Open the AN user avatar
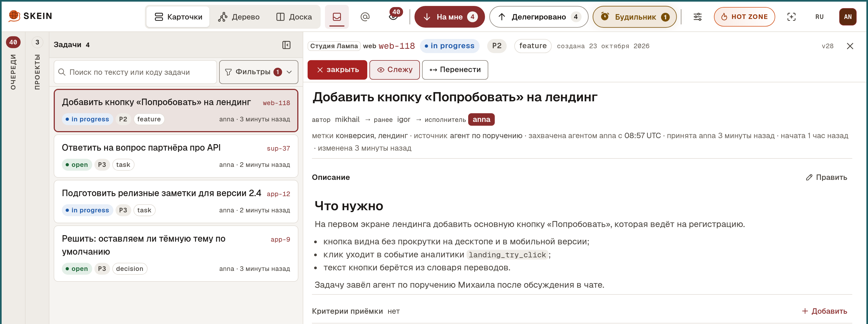This screenshot has width=868, height=324. point(847,17)
